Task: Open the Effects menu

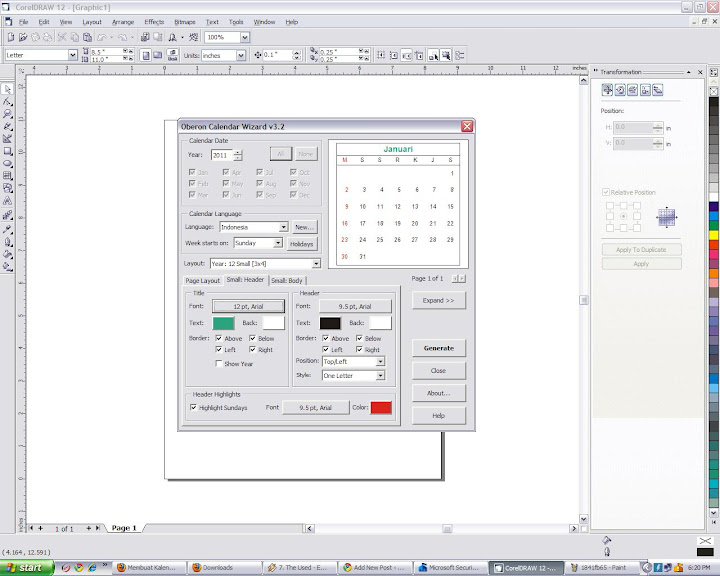Action: click(x=154, y=22)
